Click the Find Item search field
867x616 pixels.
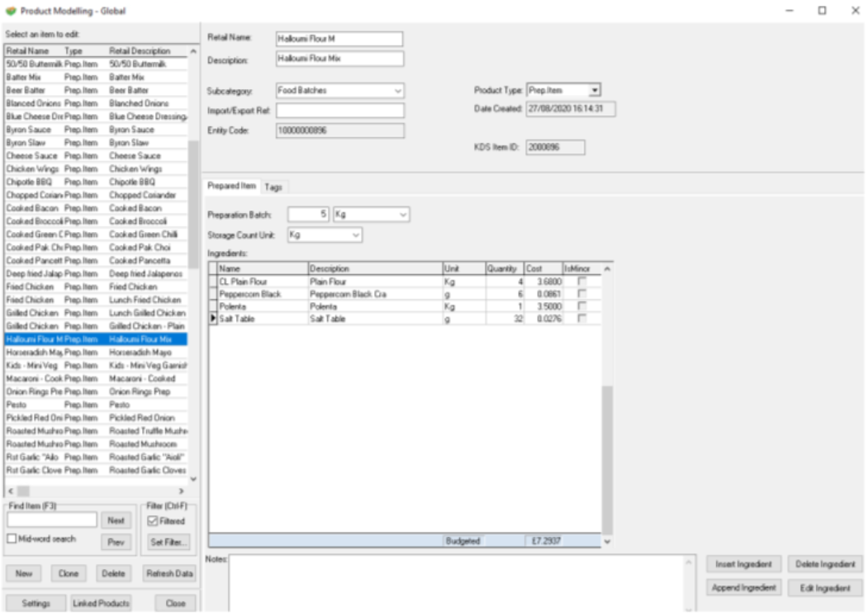52,520
